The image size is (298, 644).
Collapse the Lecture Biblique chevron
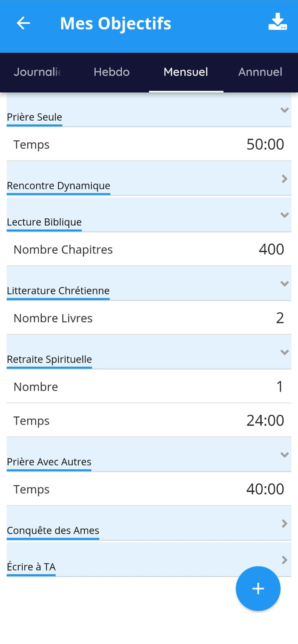(284, 215)
